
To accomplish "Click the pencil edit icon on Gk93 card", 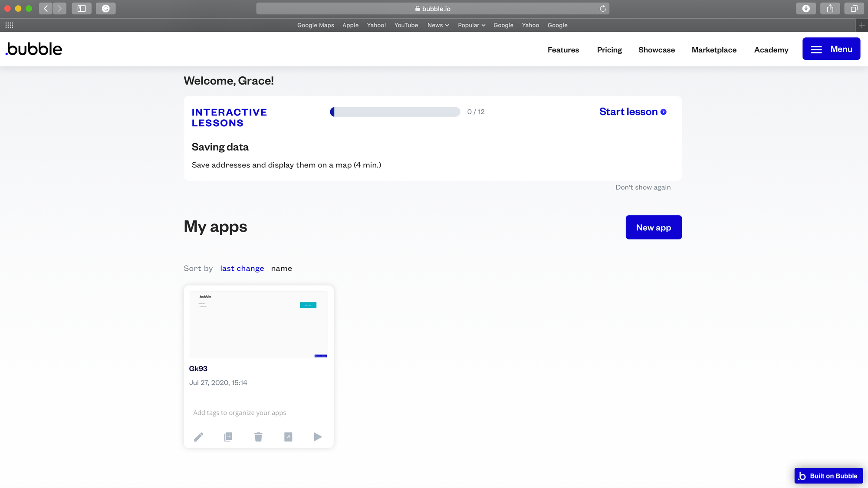I will (198, 437).
